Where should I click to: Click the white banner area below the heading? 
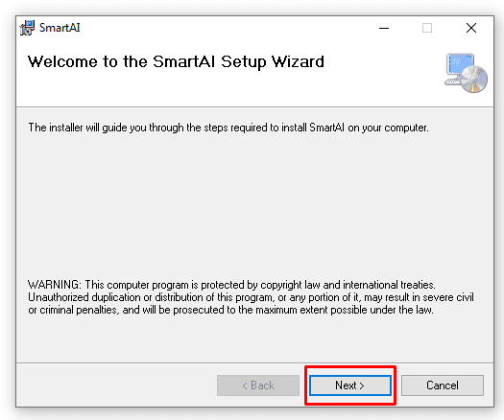[225, 90]
